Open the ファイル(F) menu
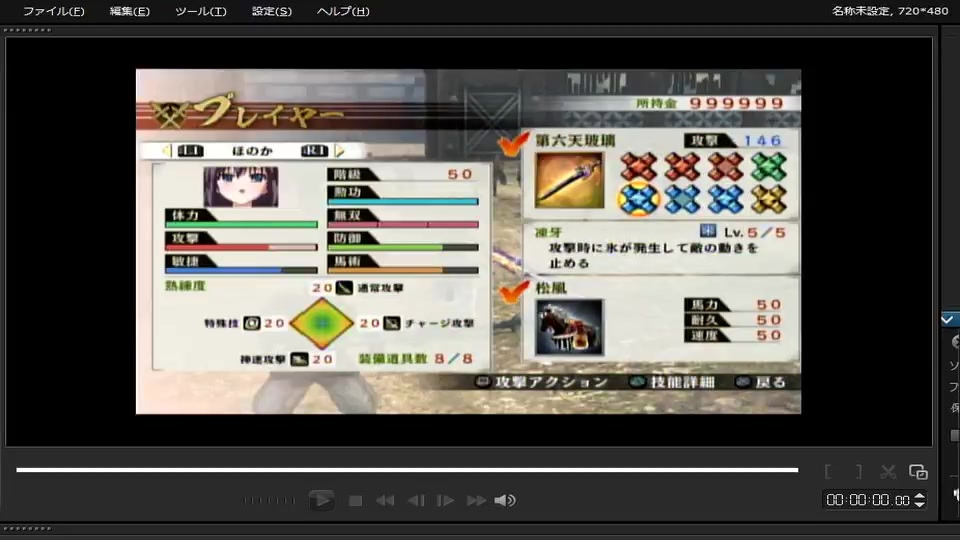The width and height of the screenshot is (960, 540). pyautogui.click(x=53, y=11)
